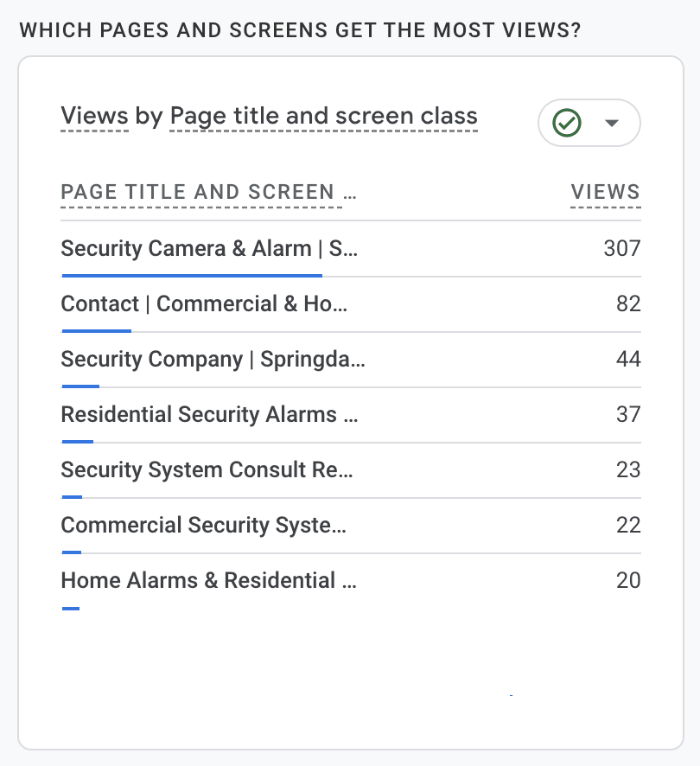Viewport: 700px width, 766px height.
Task: Click the 37 views value
Action: pyautogui.click(x=628, y=415)
